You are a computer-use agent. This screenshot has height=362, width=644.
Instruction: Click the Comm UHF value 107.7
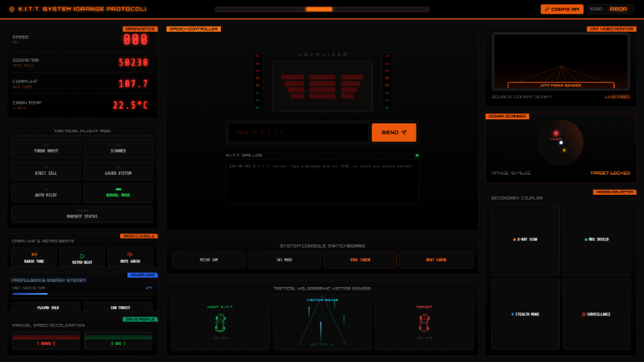tap(133, 84)
